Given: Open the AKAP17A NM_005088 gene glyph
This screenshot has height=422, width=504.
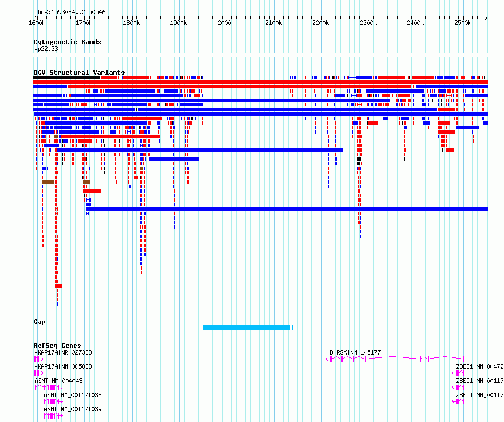Looking at the screenshot, I should click(39, 373).
